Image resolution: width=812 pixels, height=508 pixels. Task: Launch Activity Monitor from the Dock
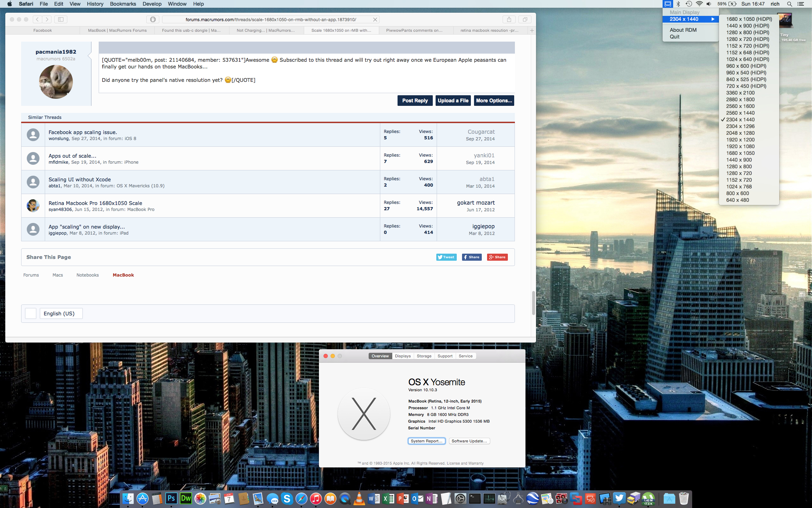tap(489, 498)
